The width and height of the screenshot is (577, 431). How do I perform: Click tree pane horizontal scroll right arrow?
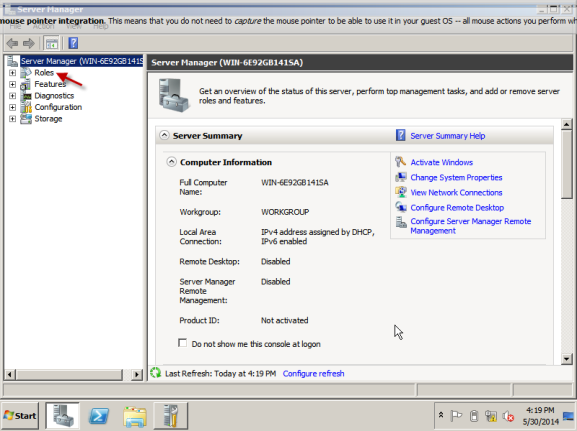(x=137, y=375)
